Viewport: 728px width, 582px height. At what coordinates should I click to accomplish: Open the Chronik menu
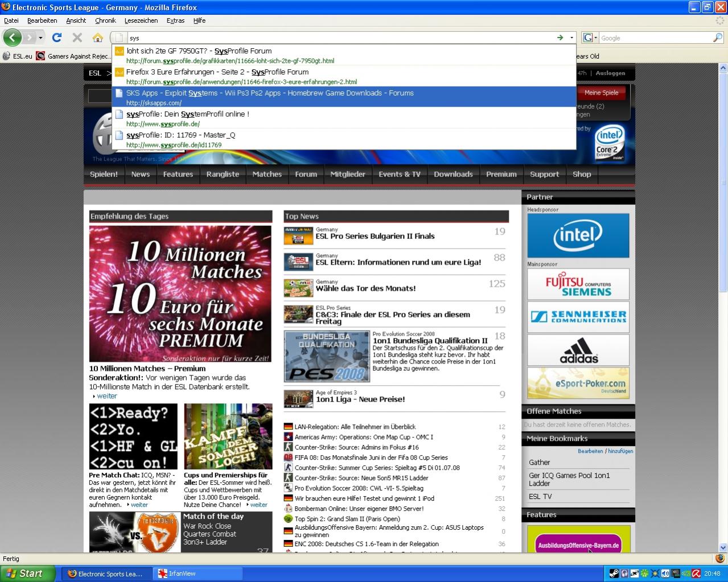coord(105,20)
